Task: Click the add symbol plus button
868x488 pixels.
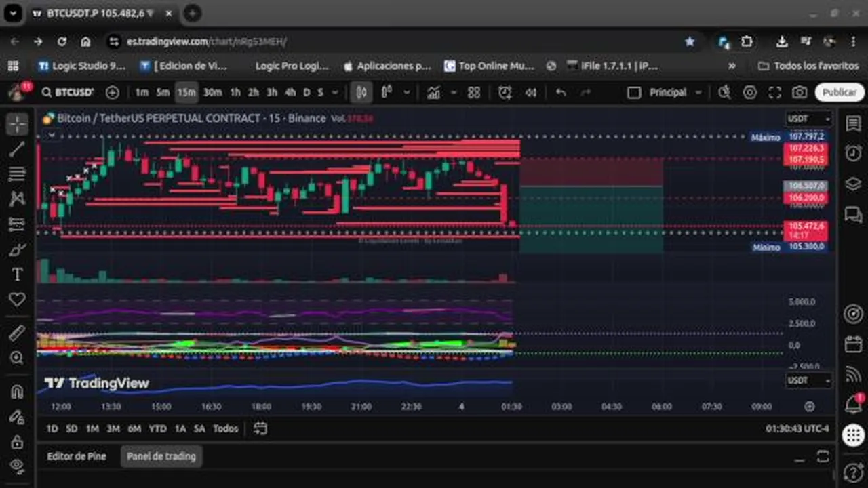Action: 112,92
